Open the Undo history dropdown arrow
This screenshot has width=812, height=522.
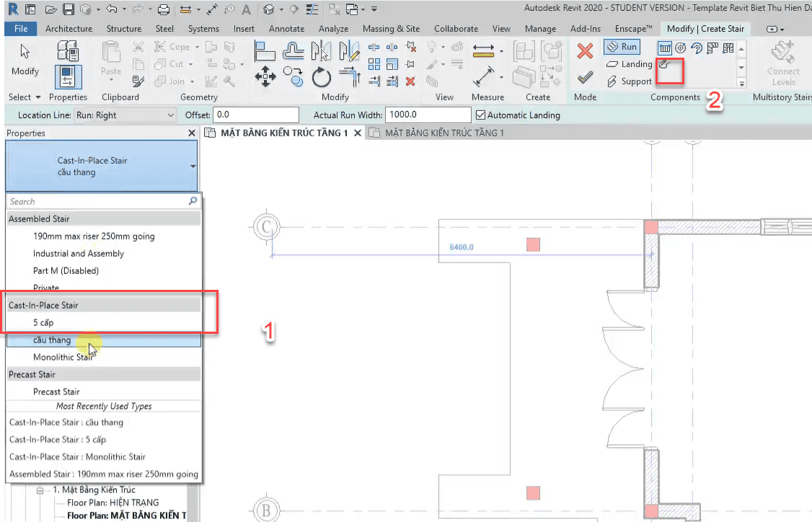click(x=124, y=9)
